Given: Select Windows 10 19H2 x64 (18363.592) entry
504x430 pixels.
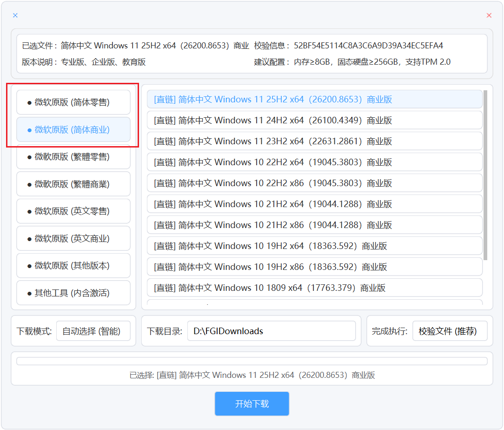Looking at the screenshot, I should [x=315, y=246].
